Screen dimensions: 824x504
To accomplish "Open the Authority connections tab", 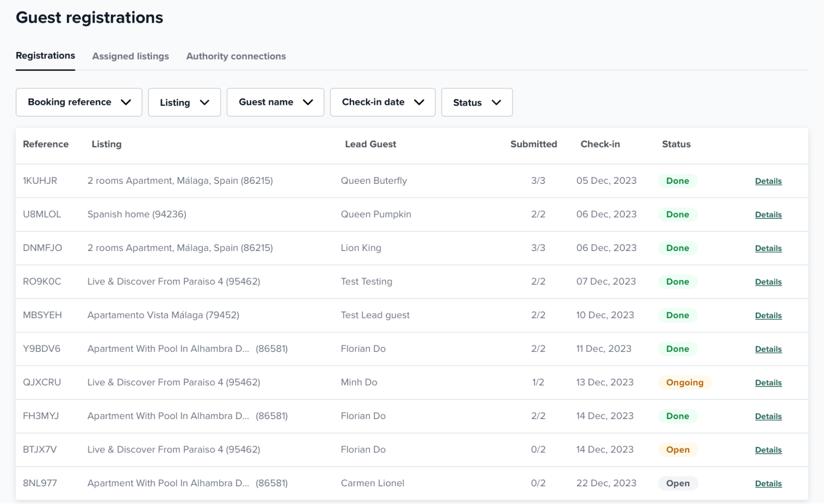I will pos(236,56).
